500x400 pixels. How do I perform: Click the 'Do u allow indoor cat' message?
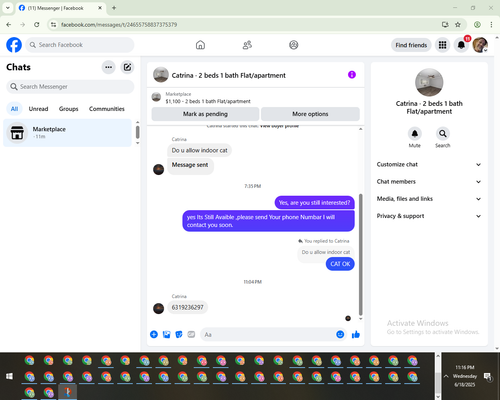pyautogui.click(x=199, y=150)
